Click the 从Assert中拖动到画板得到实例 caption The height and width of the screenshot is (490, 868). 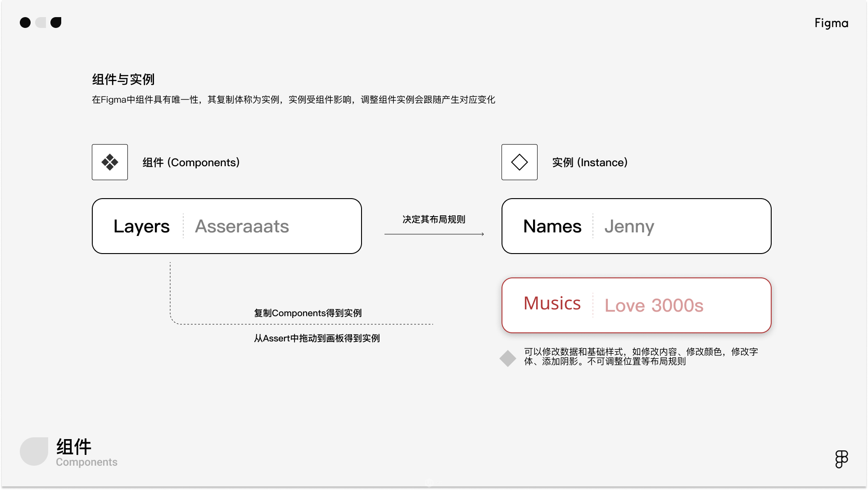tap(316, 338)
